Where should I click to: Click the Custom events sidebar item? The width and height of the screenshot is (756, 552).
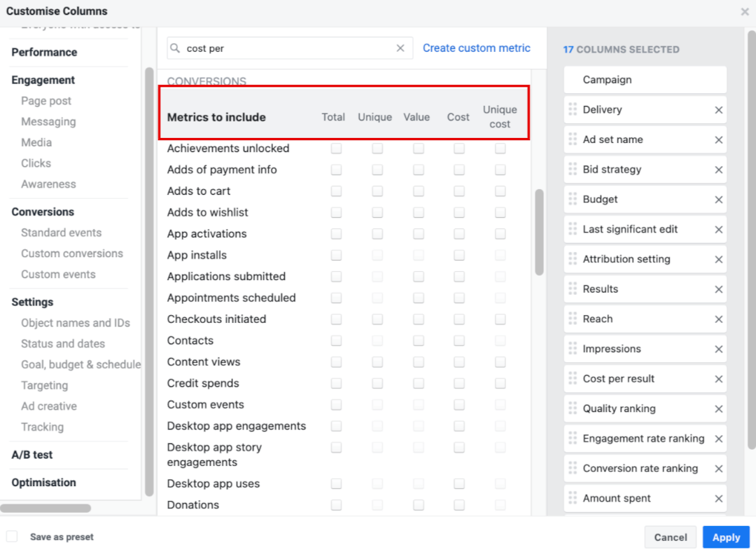tap(58, 274)
